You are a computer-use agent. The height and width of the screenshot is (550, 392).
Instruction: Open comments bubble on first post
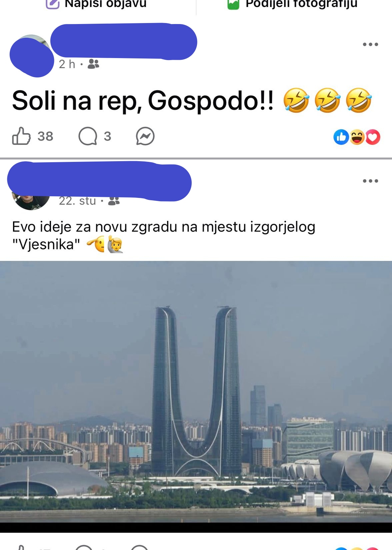click(x=88, y=136)
